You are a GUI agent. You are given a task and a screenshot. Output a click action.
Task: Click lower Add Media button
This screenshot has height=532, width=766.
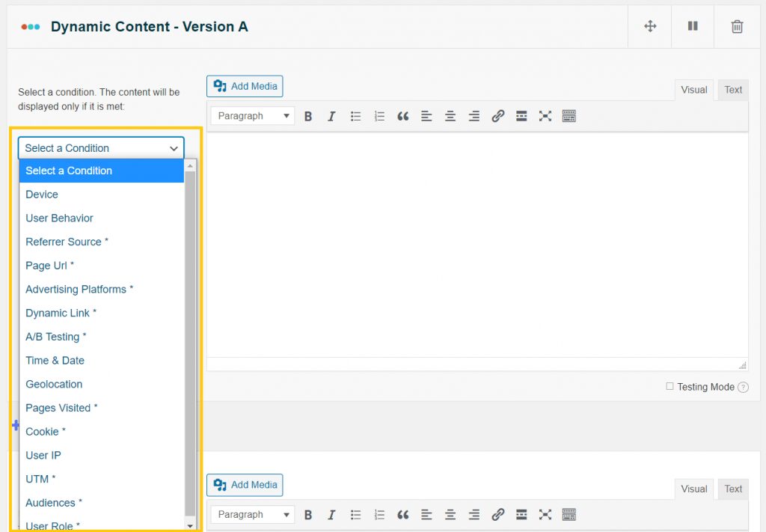(245, 485)
